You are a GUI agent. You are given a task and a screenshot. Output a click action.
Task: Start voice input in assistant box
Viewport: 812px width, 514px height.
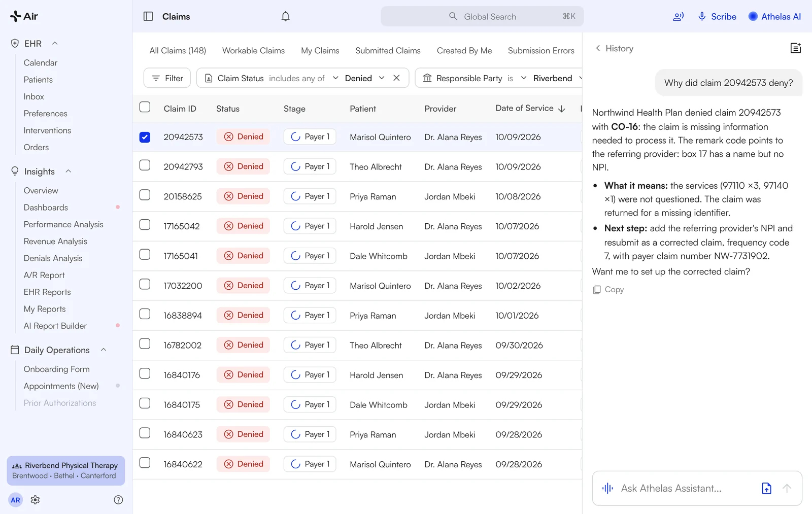[607, 489]
